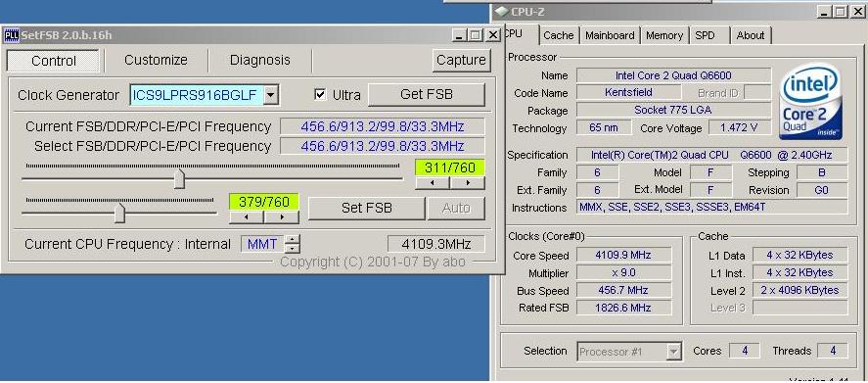Click the Set FSB button
Viewport: 868px width, 383px height.
366,209
